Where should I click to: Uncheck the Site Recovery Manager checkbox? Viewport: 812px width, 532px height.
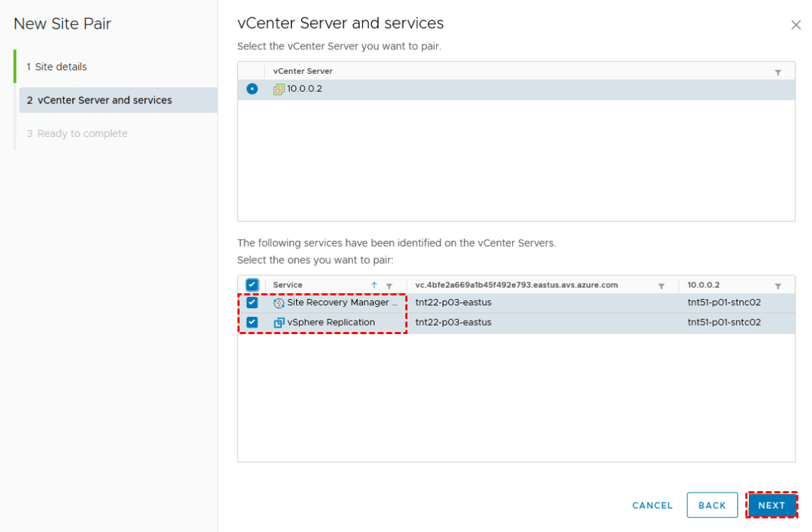tap(252, 303)
